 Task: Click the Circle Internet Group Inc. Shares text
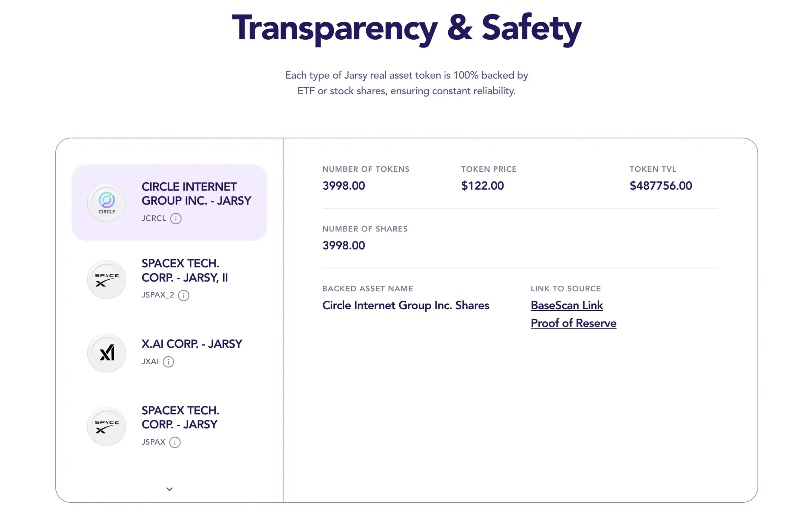(406, 305)
